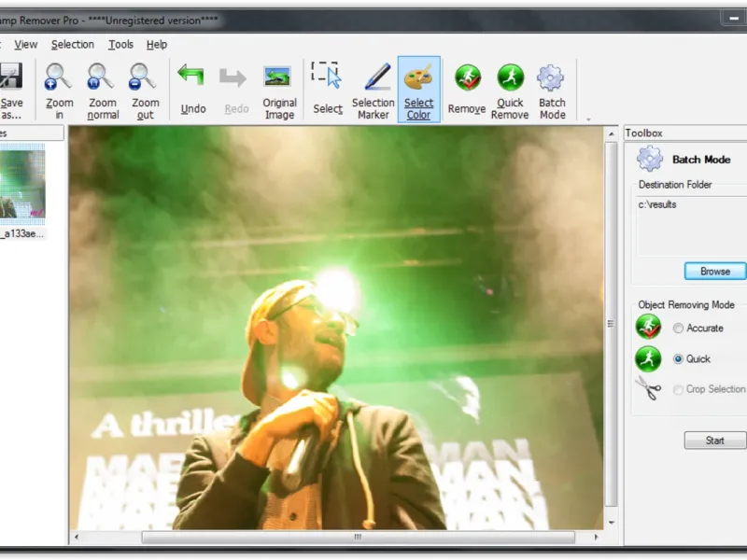This screenshot has width=747, height=560.
Task: Click the Accurate mode green runner icon
Action: coord(648,327)
